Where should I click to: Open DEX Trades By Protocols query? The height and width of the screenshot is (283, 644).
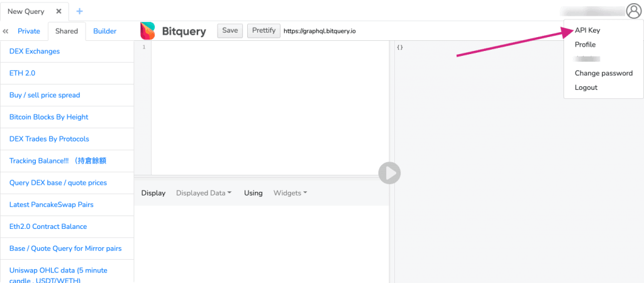[67, 139]
